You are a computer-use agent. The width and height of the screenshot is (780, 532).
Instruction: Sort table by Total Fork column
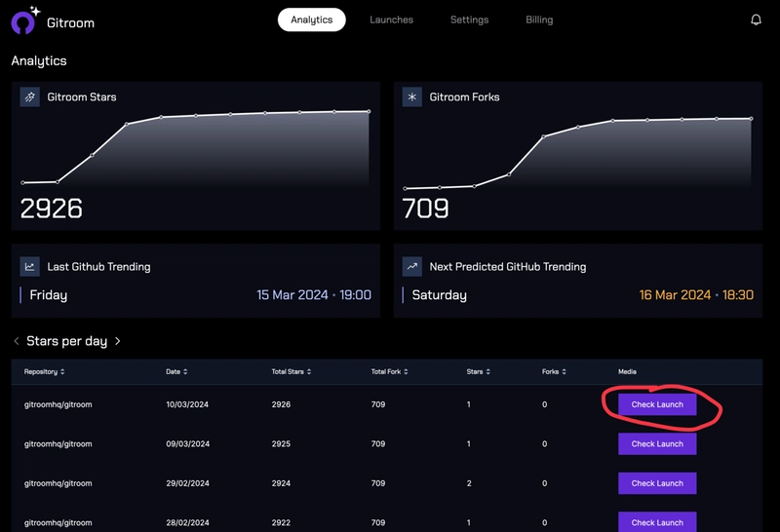coord(389,371)
